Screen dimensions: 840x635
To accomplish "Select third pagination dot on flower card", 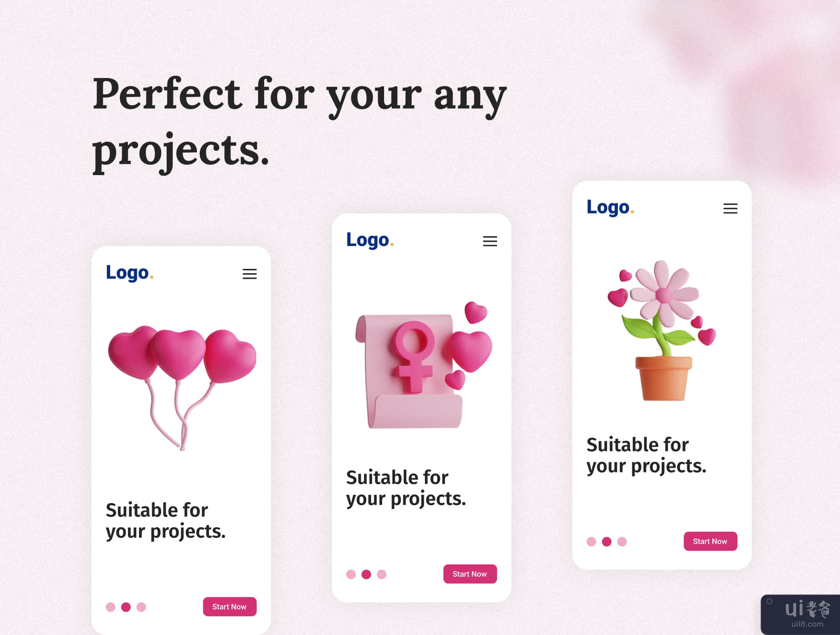I will point(622,542).
